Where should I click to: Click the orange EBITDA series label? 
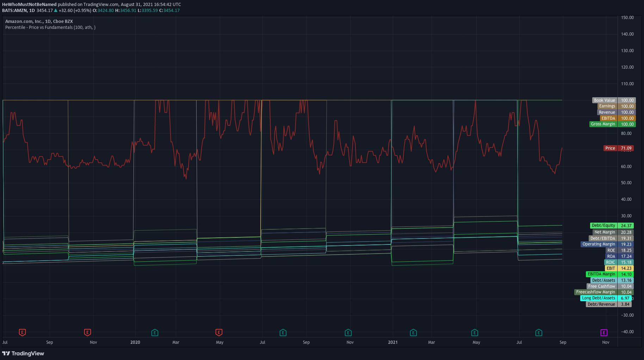608,118
